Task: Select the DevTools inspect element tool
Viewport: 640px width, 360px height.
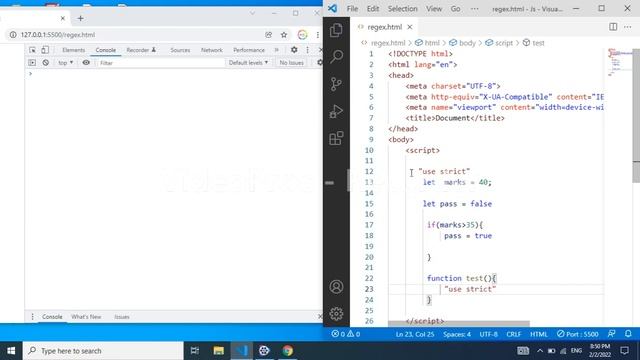Action: point(32,50)
